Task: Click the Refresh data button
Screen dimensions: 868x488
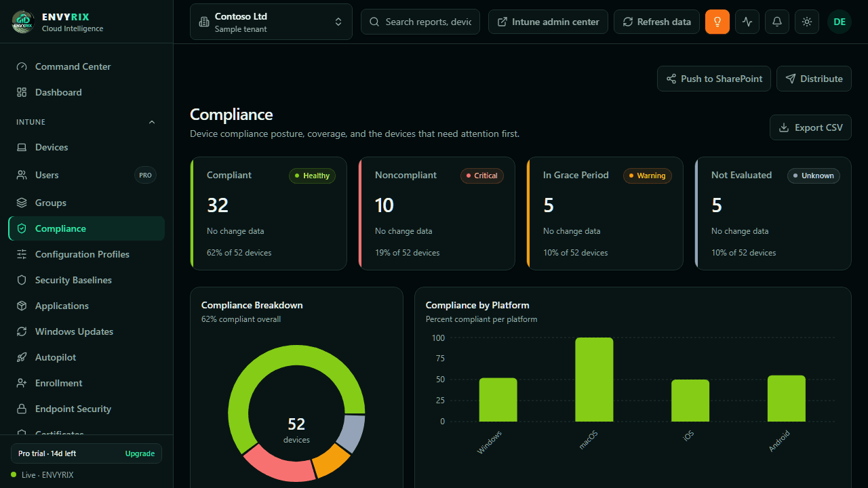Action: pos(656,22)
